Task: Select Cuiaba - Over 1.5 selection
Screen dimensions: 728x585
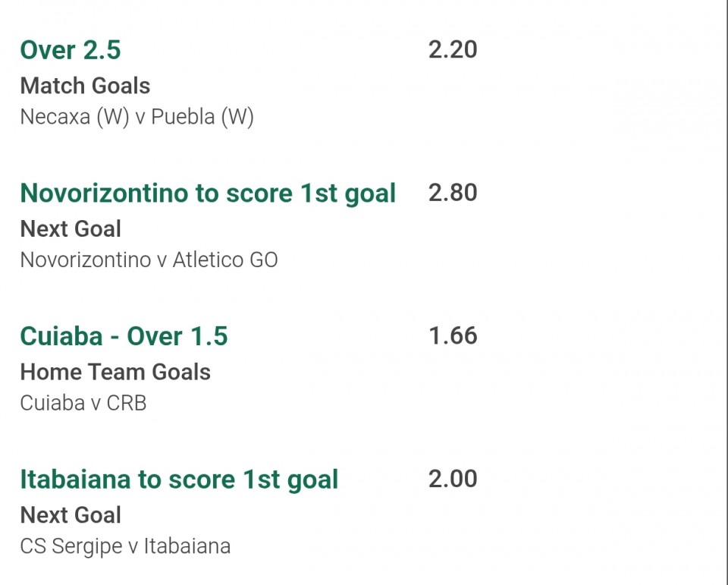Action: point(124,336)
